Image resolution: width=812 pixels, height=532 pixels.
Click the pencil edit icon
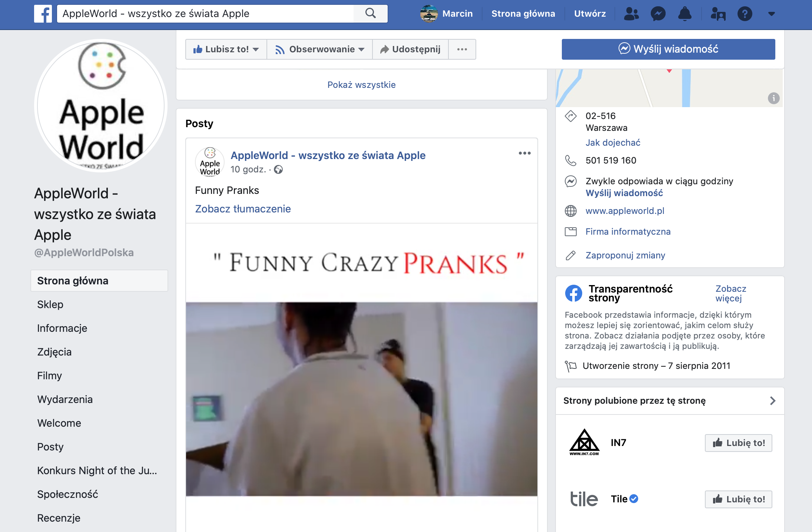point(571,255)
